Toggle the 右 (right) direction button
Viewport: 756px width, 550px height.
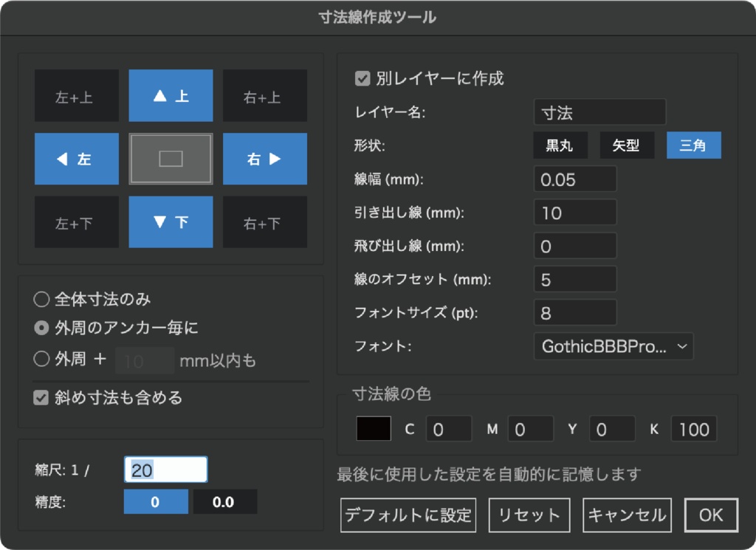(265, 159)
